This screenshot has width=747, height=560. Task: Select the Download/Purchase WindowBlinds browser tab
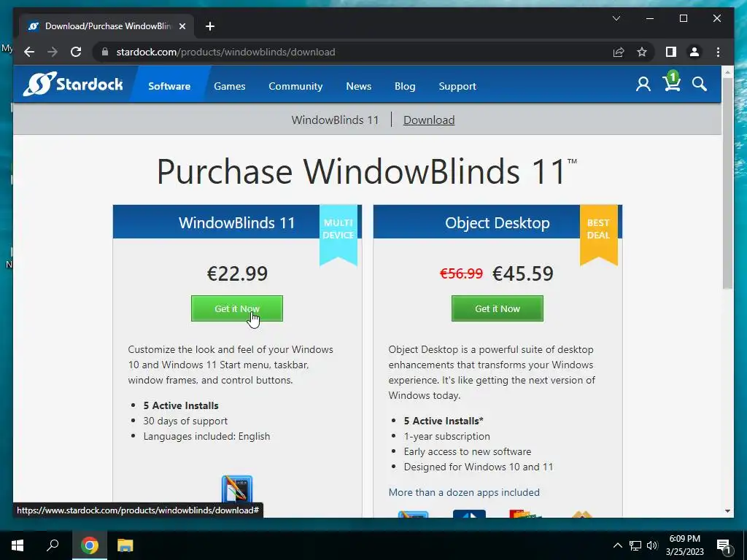tap(105, 26)
